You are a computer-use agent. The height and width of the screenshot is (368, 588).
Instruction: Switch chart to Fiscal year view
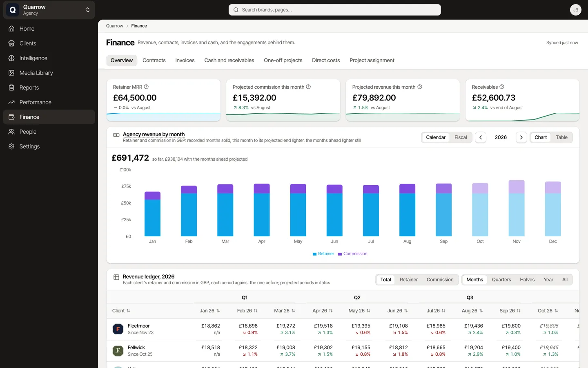point(461,137)
